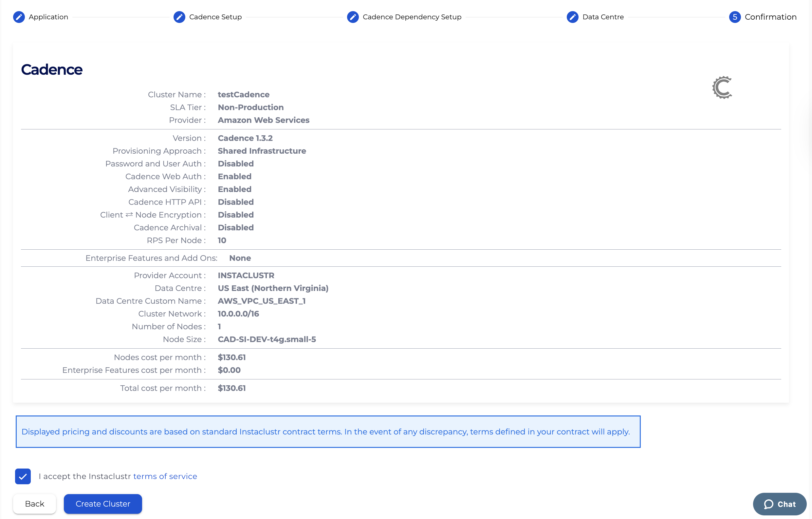Click the total cost per month value
This screenshot has height=519, width=812.
[x=232, y=388]
